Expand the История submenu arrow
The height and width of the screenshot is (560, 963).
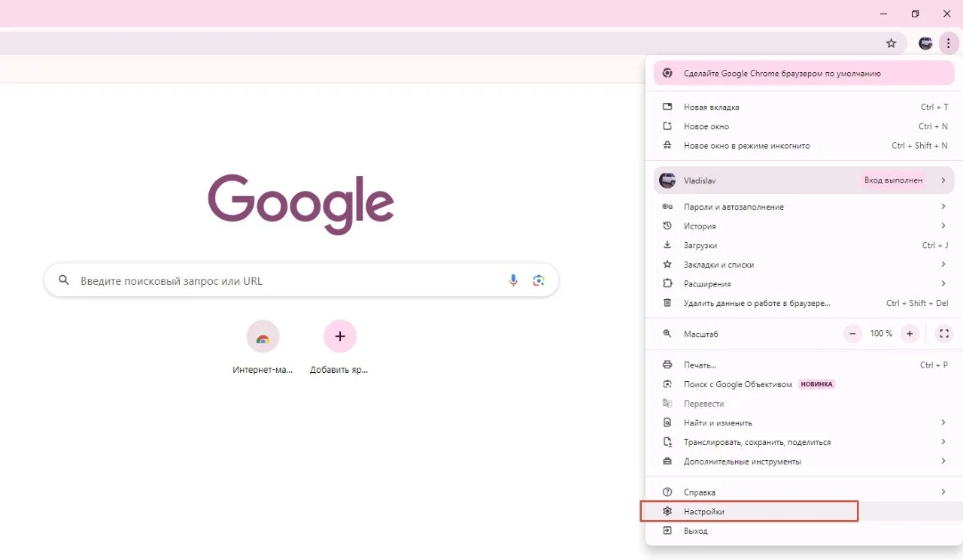[x=943, y=226]
